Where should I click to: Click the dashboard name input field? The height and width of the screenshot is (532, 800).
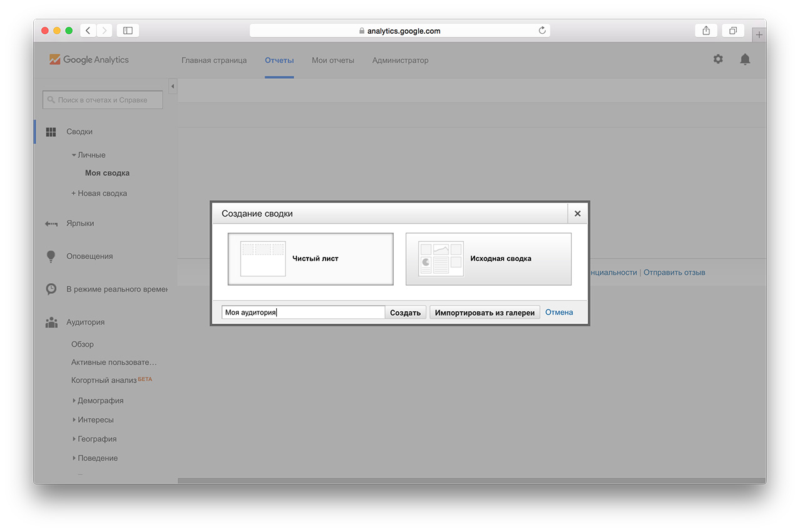click(303, 313)
